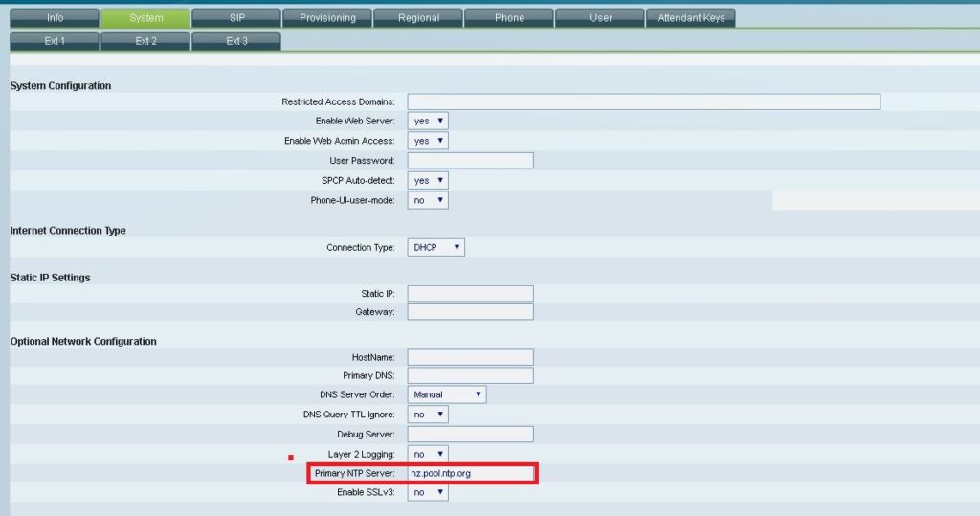Expand the Enable Web Server dropdown

pos(428,122)
